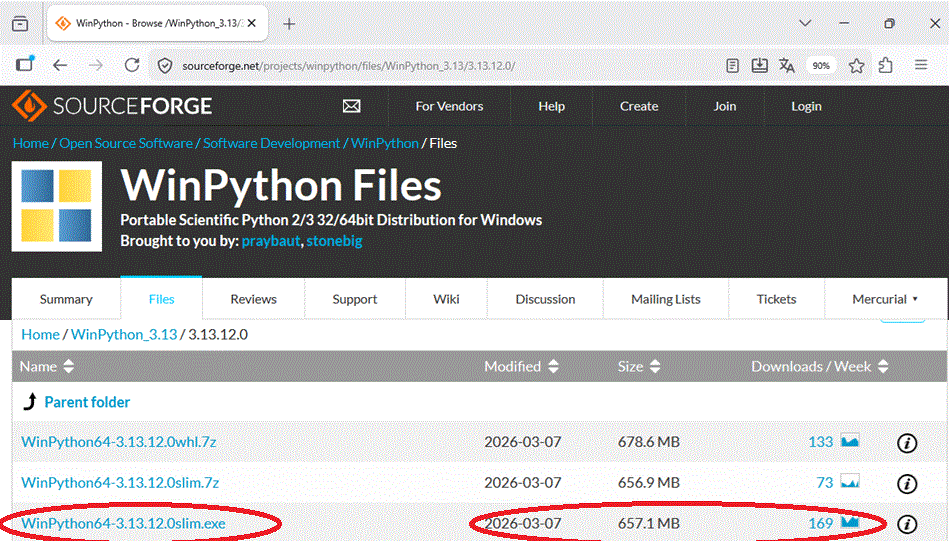Bookmark this page with the star
The width and height of the screenshot is (949, 543).
[856, 65]
